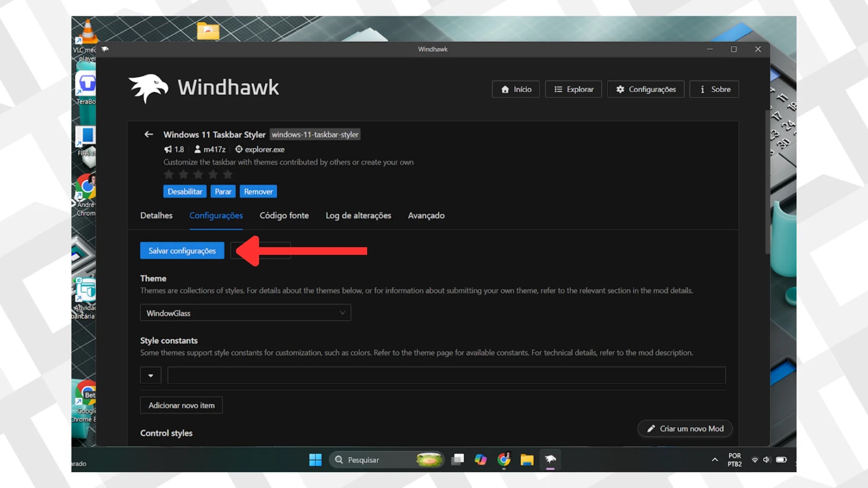This screenshot has height=488, width=868.
Task: Open the Log de alterações tab
Action: pyautogui.click(x=359, y=216)
